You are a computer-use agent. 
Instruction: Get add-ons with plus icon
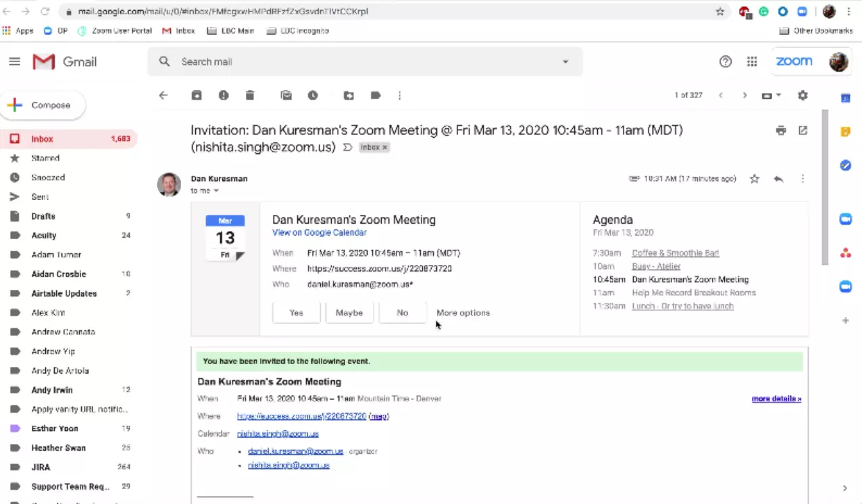(x=845, y=320)
